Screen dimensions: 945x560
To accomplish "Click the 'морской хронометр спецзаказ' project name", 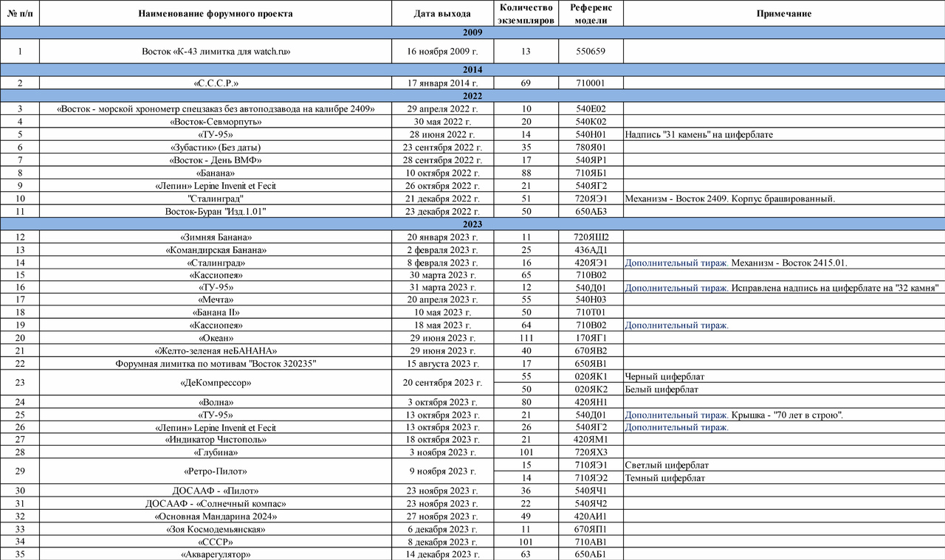I will pos(216,108).
